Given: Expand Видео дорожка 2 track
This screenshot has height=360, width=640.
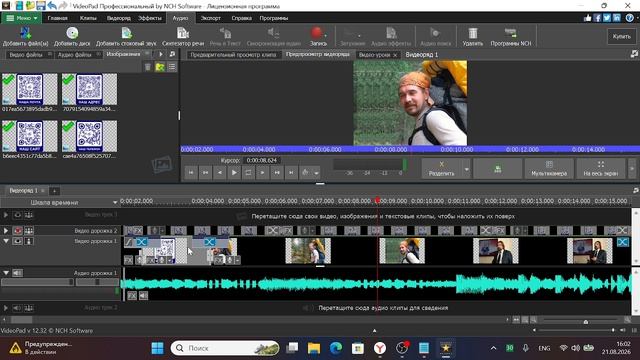Looking at the screenshot, I should 6,231.
